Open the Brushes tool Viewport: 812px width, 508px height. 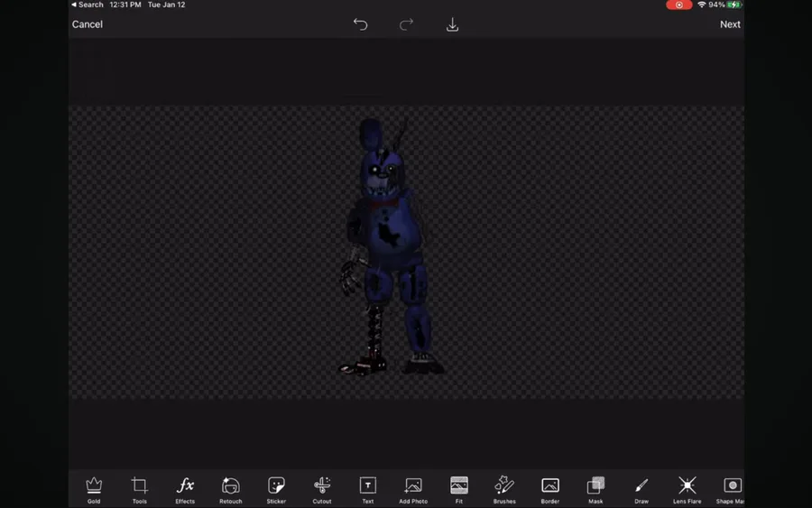coord(504,490)
